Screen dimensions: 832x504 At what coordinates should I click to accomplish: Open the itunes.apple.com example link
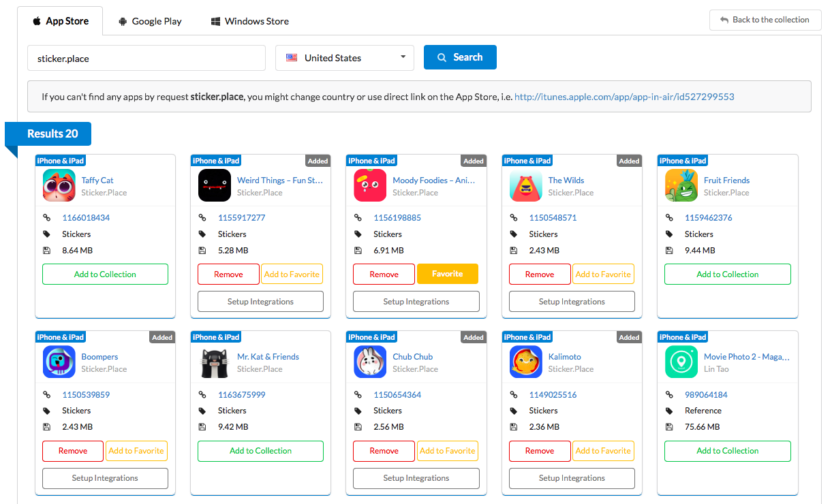click(624, 97)
